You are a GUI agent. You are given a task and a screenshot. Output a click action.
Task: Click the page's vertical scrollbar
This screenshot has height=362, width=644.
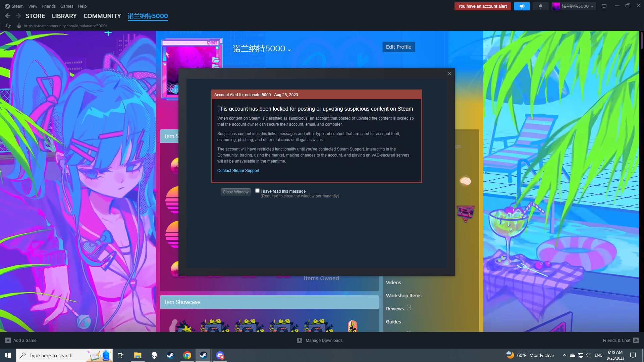coord(641,41)
